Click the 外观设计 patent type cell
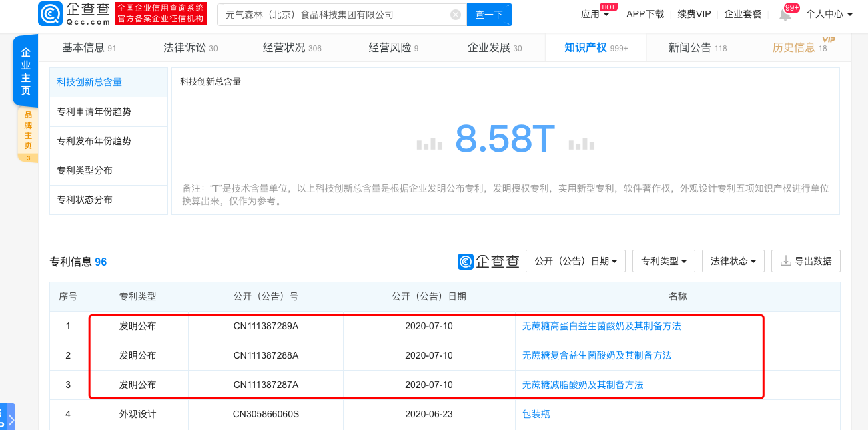868x430 pixels. point(138,415)
